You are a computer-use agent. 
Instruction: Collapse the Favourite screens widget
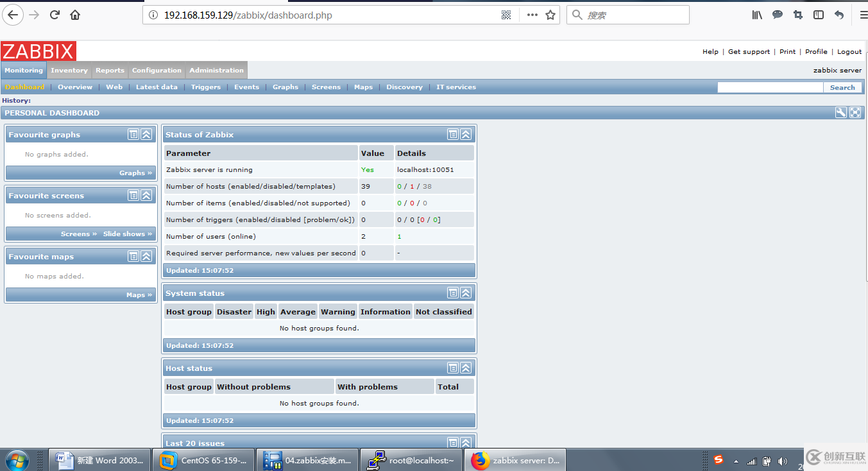click(146, 195)
